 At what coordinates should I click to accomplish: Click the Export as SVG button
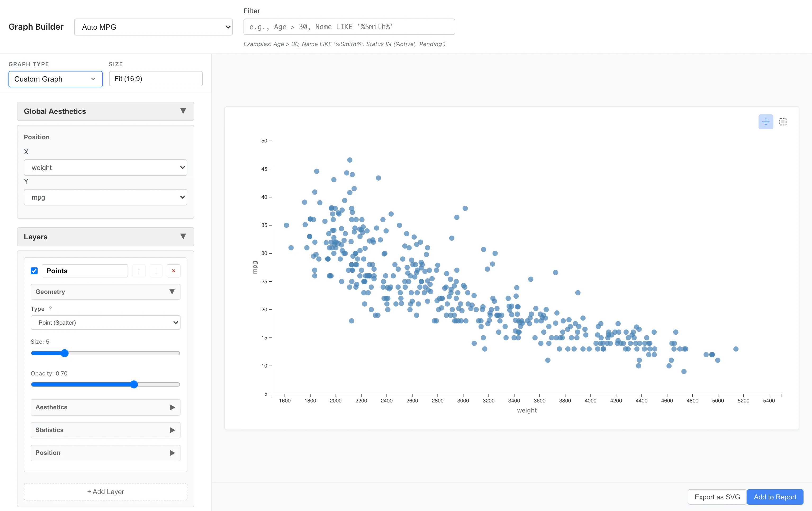click(716, 497)
